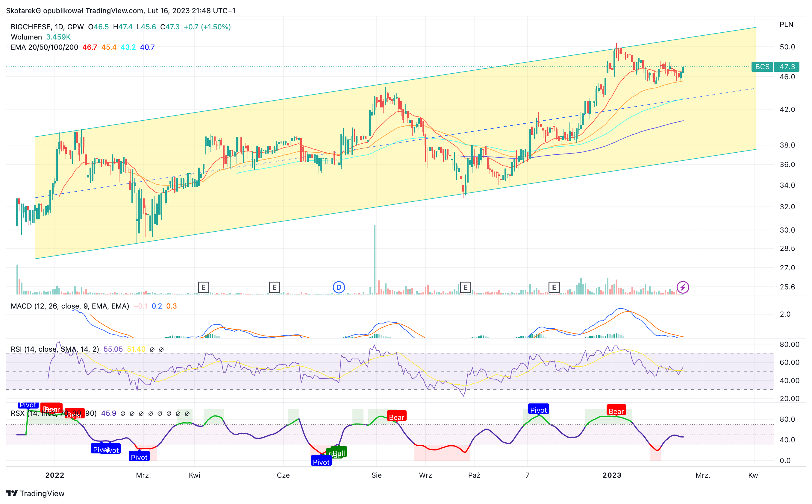The height and width of the screenshot is (504, 812).
Task: Click the 42.0 price axis label
Action: (x=787, y=109)
